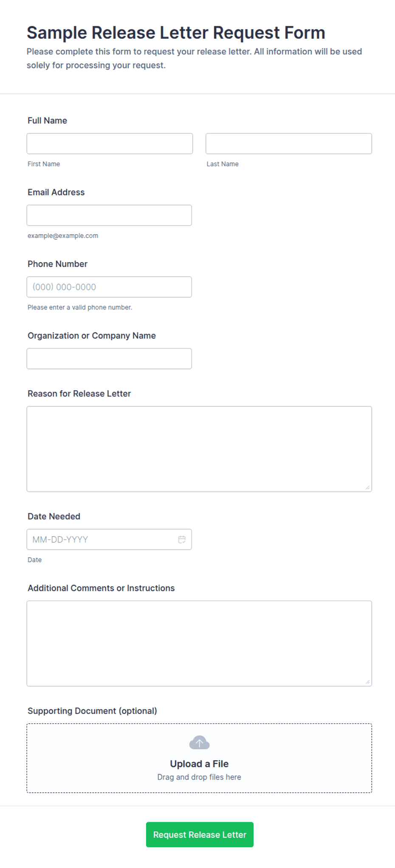Click the Sample Release Letter Request Form heading
Viewport: 395px width, 868px height.
176,33
